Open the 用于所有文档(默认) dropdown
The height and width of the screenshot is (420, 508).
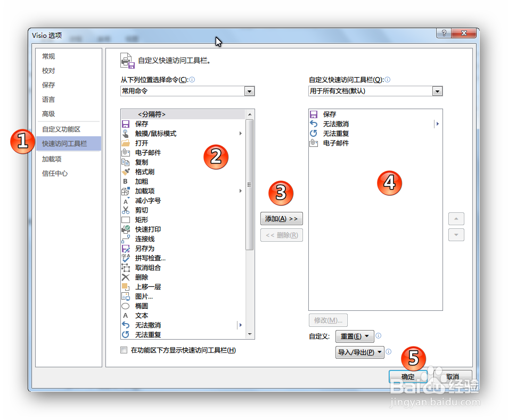tap(437, 92)
